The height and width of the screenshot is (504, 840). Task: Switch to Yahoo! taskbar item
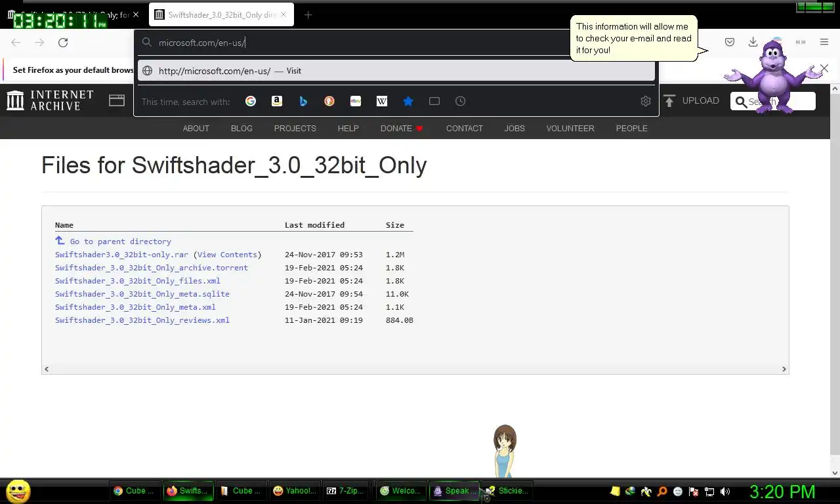295,491
